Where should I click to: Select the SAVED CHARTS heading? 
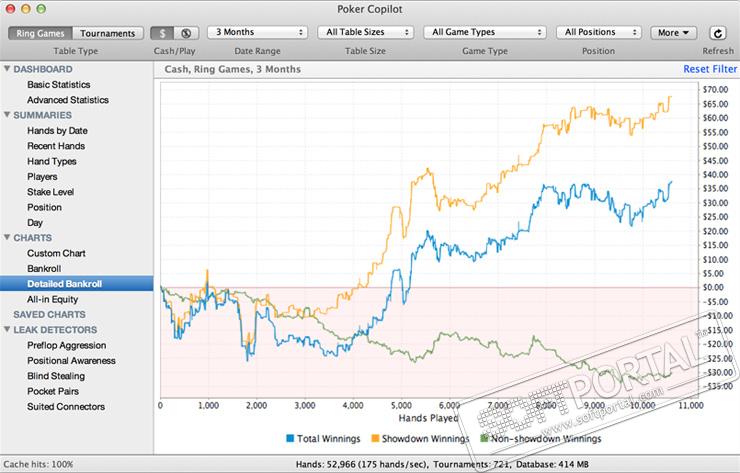(x=50, y=314)
